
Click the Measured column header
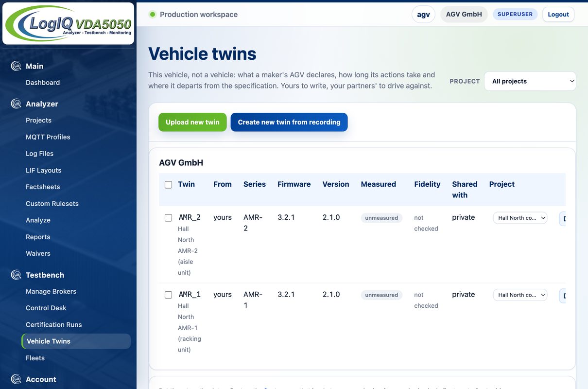pos(379,184)
